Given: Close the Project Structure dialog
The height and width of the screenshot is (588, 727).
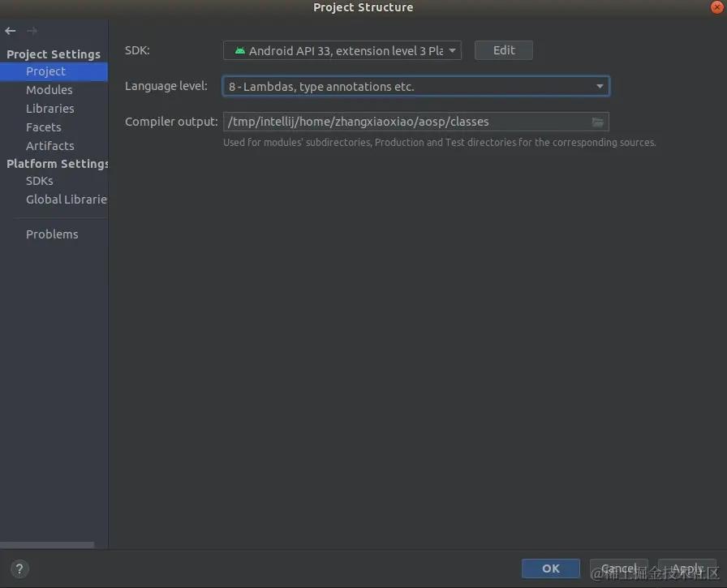Looking at the screenshot, I should 716,7.
